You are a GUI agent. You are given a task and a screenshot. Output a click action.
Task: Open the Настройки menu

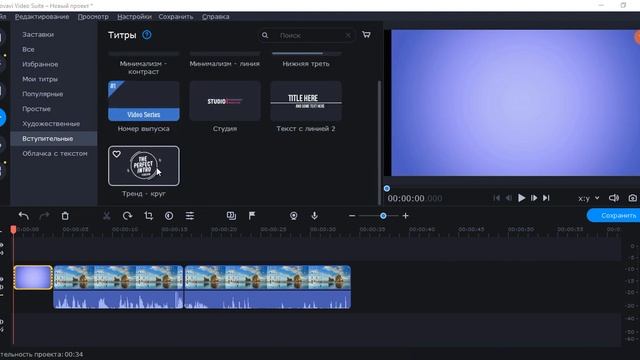(134, 17)
